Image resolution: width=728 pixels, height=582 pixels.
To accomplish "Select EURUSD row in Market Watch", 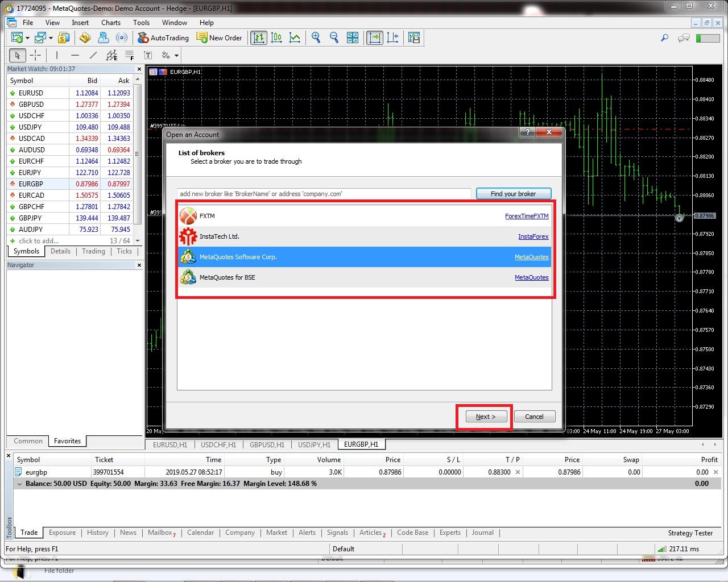I will 70,93.
